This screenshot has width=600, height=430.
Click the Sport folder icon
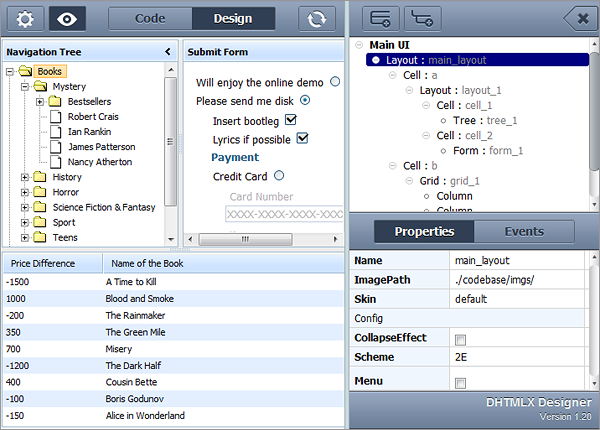(40, 222)
